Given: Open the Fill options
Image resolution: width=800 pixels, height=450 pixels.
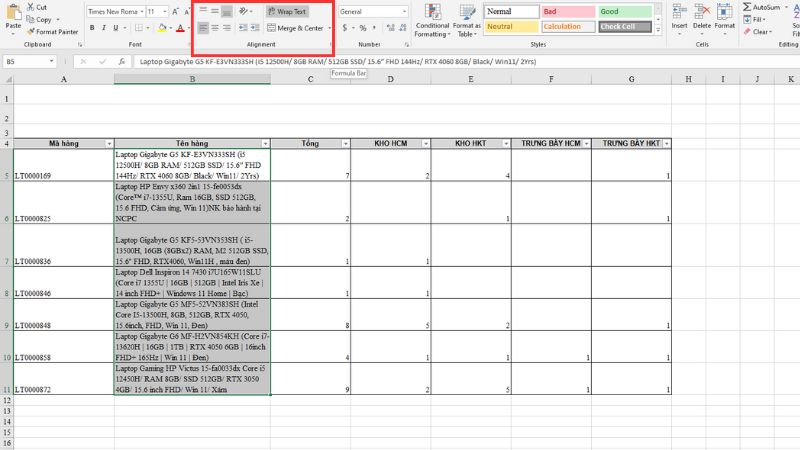Looking at the screenshot, I should [755, 19].
